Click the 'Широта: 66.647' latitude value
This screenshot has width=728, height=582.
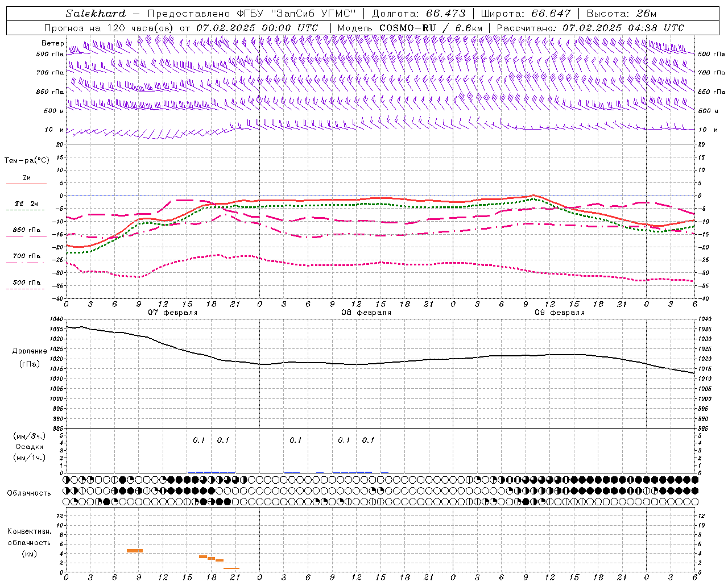(x=526, y=14)
